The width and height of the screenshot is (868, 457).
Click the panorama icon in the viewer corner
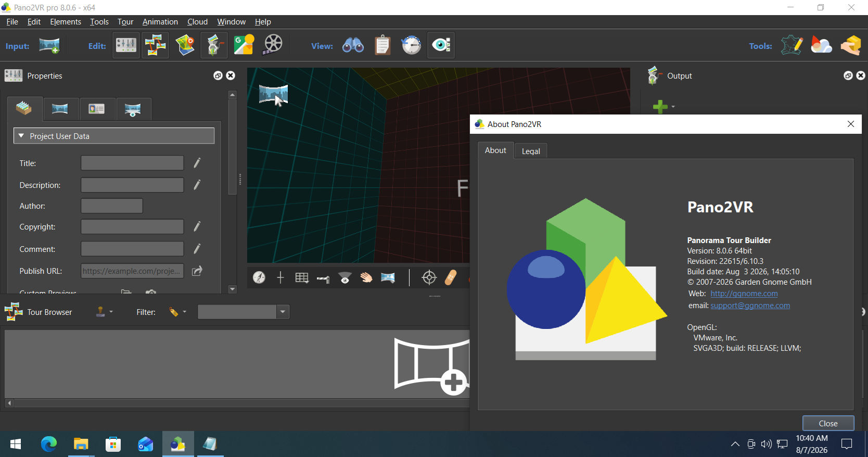273,94
